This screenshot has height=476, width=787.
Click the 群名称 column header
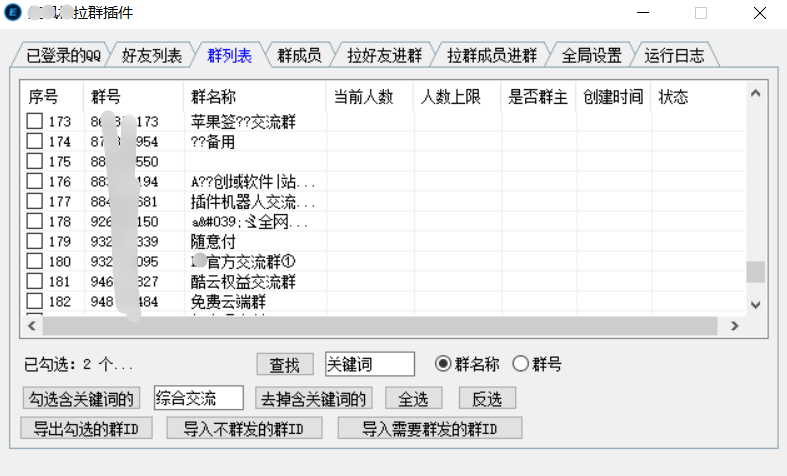pos(213,97)
